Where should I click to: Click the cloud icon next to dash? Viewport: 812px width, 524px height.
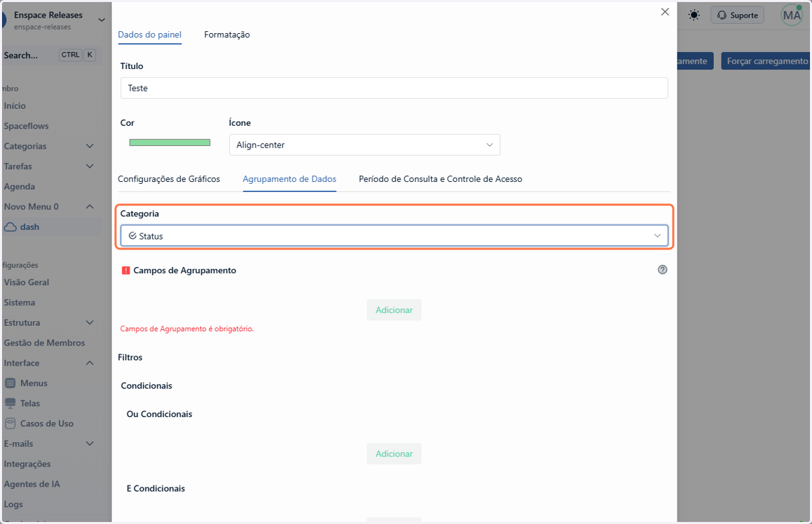point(10,227)
